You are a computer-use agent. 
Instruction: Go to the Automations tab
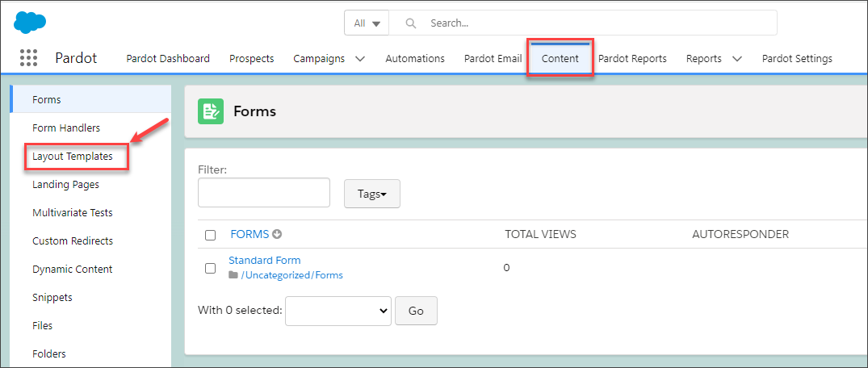pyautogui.click(x=415, y=58)
